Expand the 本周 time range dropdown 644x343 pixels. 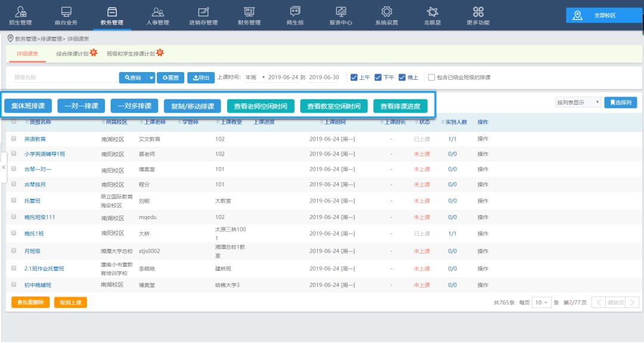point(255,77)
